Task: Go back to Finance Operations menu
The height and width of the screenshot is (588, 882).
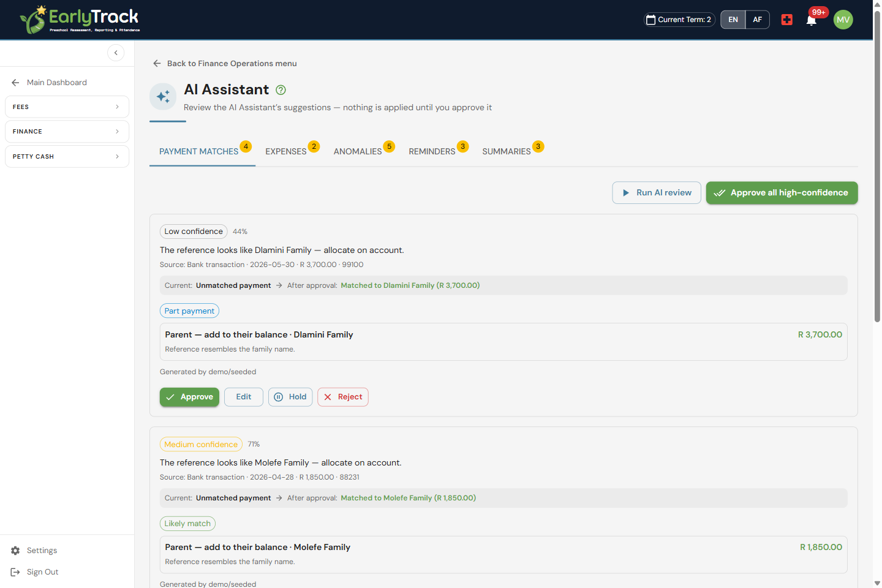Action: point(232,63)
